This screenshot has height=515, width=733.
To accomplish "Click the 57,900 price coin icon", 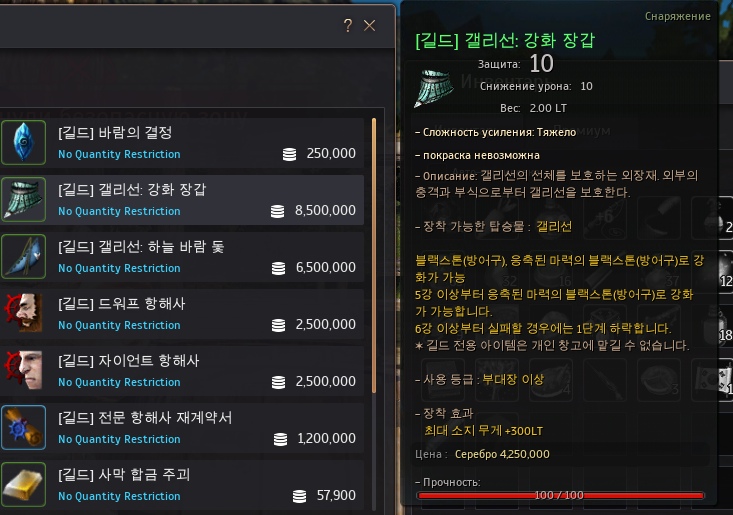I will click(x=299, y=496).
